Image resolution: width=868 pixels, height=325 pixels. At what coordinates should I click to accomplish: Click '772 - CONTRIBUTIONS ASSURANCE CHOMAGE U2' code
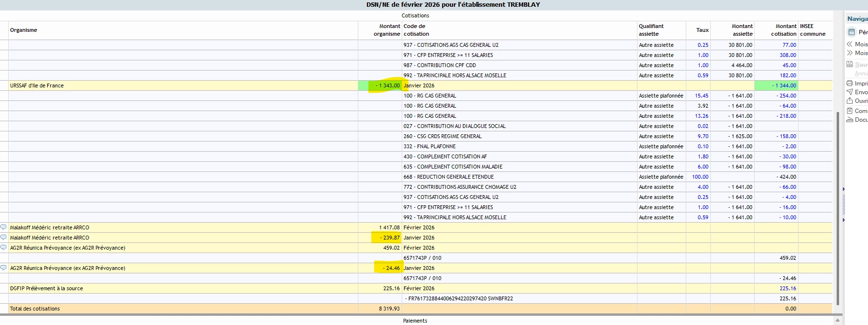coord(460,187)
